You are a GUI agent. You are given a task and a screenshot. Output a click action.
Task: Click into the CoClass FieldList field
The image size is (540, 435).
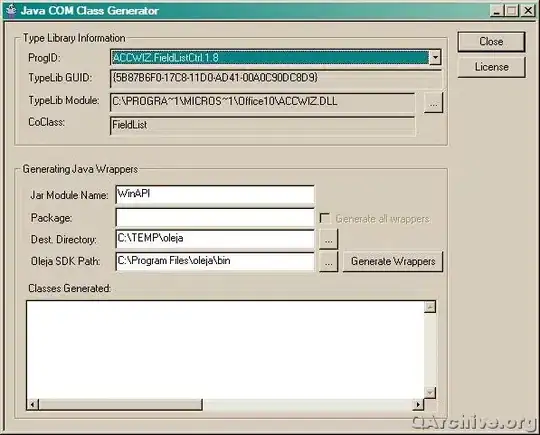(x=262, y=126)
